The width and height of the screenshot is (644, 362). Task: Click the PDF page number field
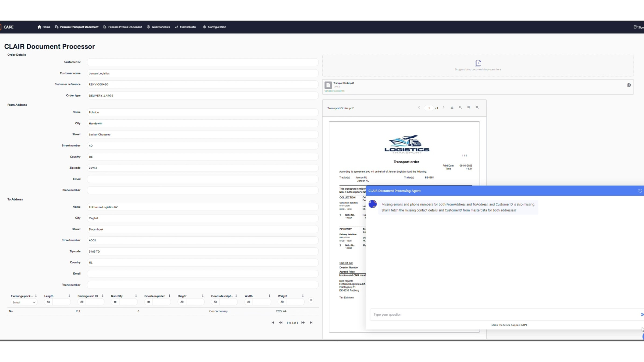click(x=429, y=108)
